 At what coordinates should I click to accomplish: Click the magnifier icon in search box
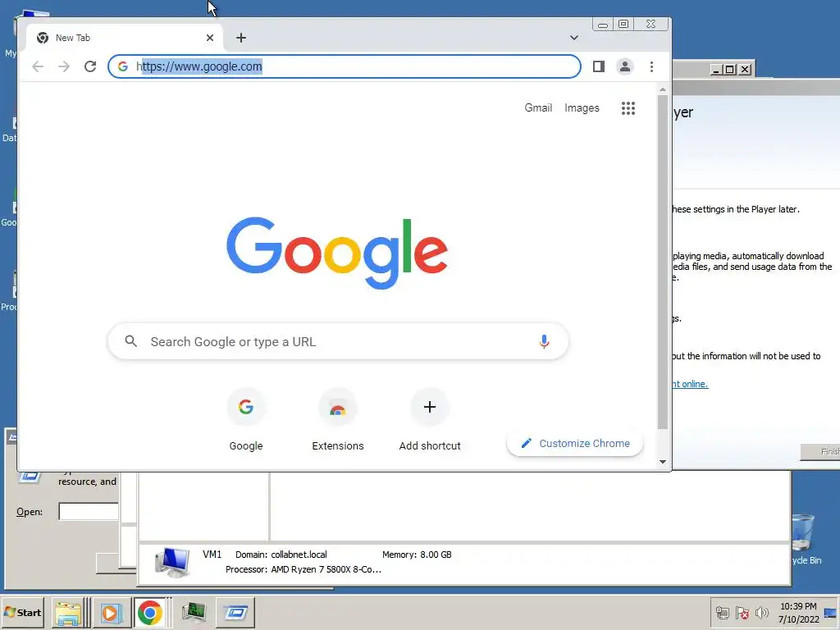(x=130, y=341)
